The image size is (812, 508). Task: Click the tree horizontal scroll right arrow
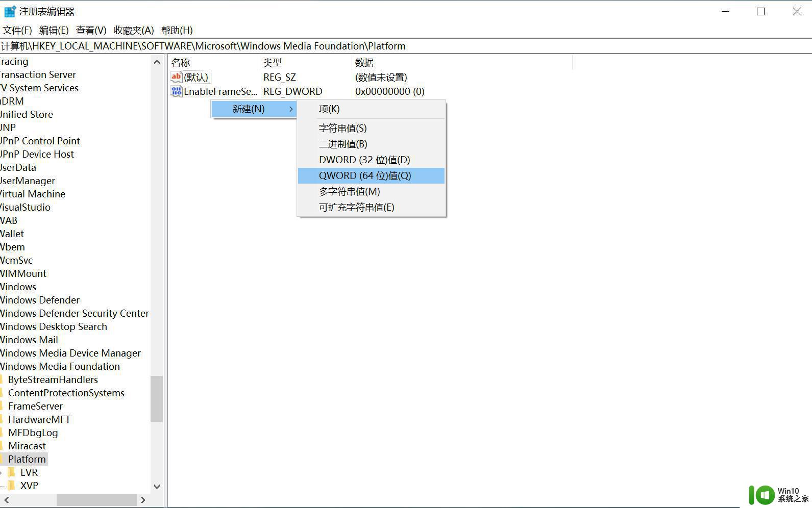pyautogui.click(x=143, y=500)
